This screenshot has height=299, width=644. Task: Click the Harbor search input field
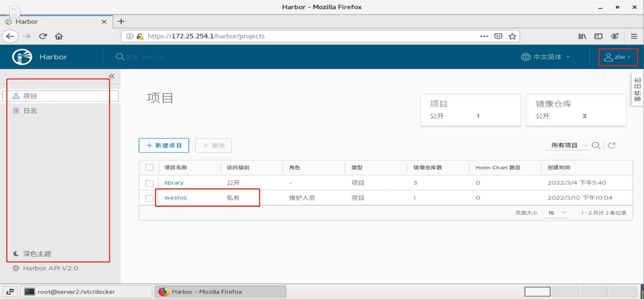[x=148, y=57]
